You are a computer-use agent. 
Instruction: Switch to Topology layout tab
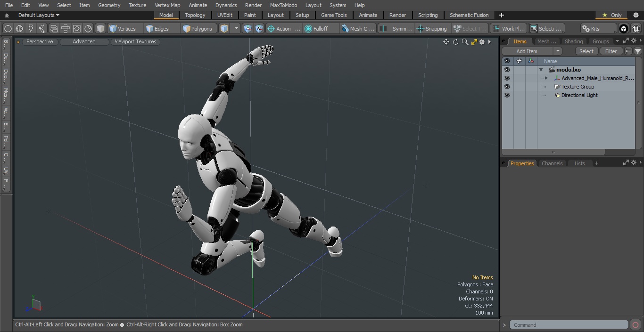(x=195, y=15)
